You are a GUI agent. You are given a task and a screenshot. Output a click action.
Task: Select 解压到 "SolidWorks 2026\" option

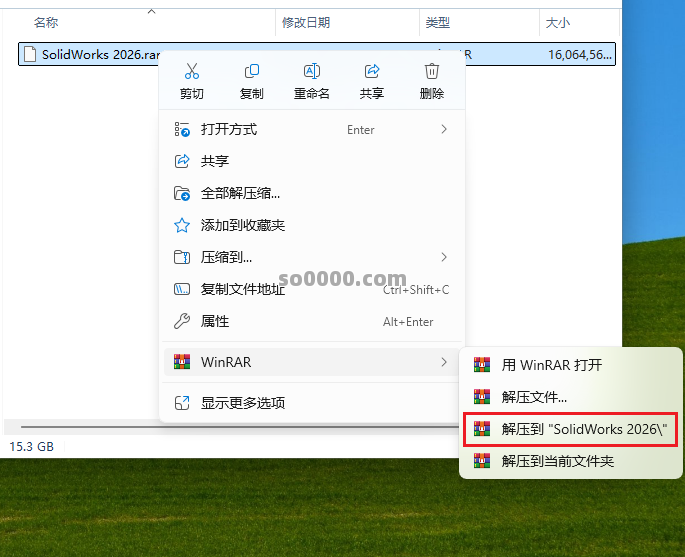(570, 429)
